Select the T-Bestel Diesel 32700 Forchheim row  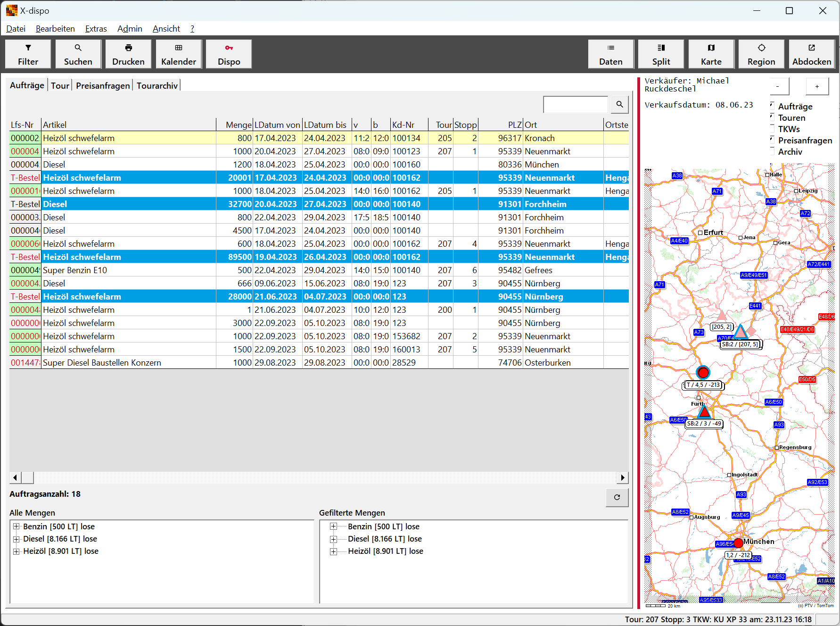[x=319, y=204]
